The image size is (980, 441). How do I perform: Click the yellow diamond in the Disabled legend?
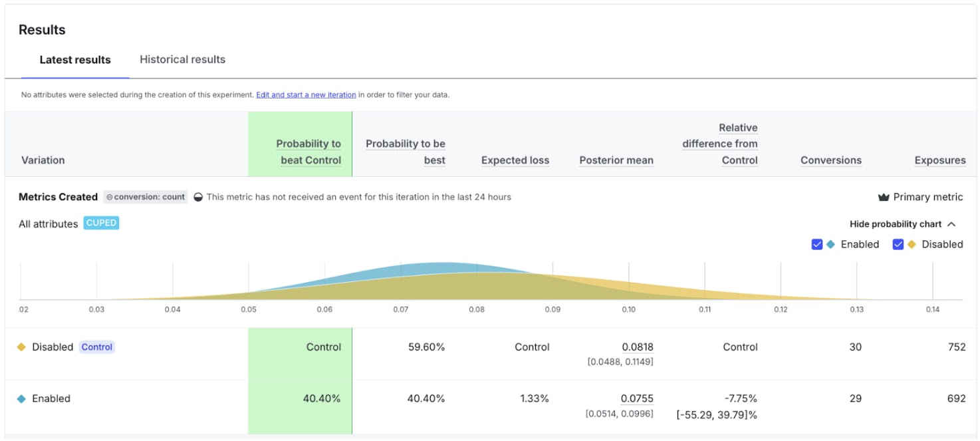point(912,244)
